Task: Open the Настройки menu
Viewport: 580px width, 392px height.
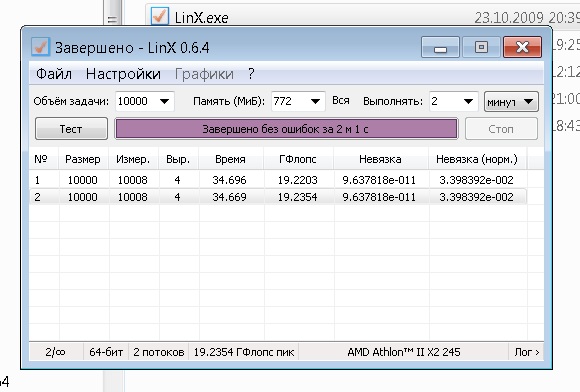Action: 123,74
